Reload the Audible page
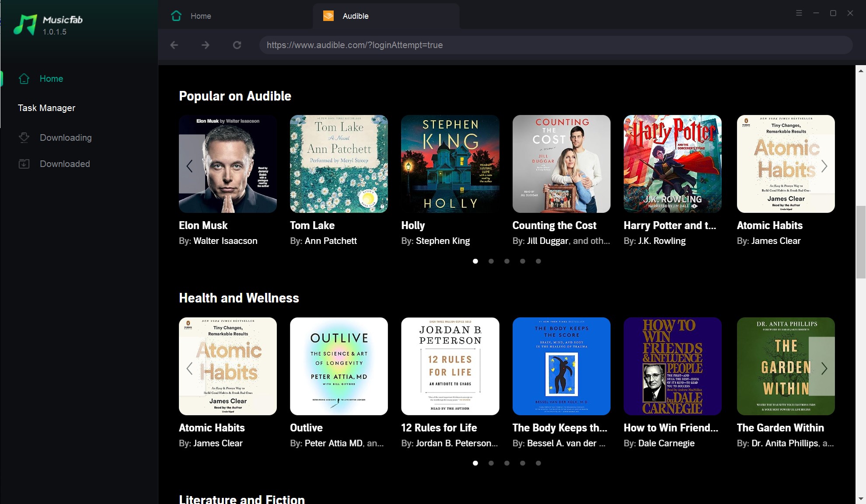 [237, 45]
